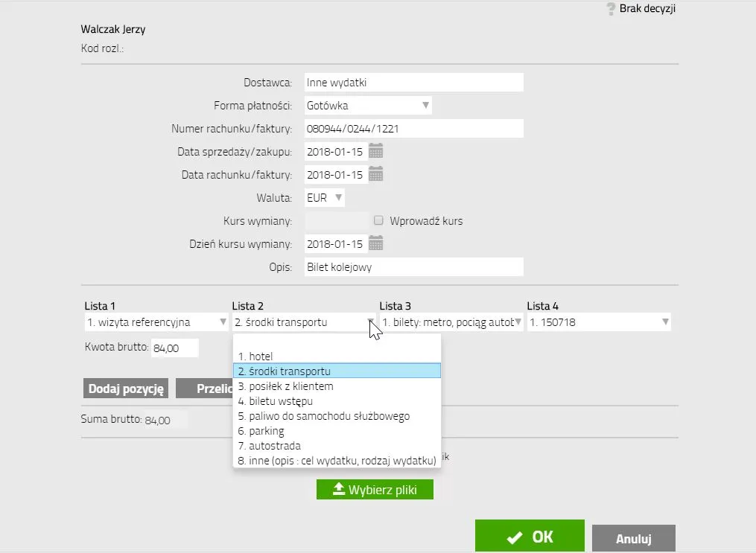Enable the Wprowadź kurs checkbox
Image resolution: width=756 pixels, height=553 pixels.
click(x=378, y=221)
